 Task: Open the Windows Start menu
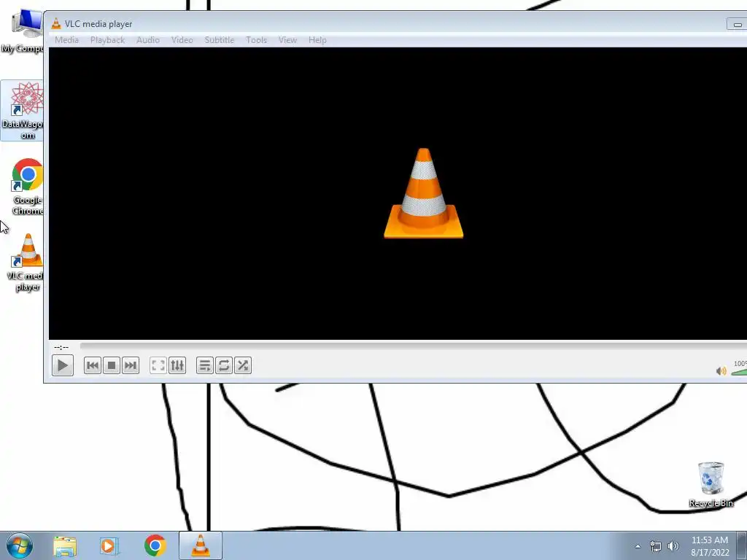click(x=20, y=545)
